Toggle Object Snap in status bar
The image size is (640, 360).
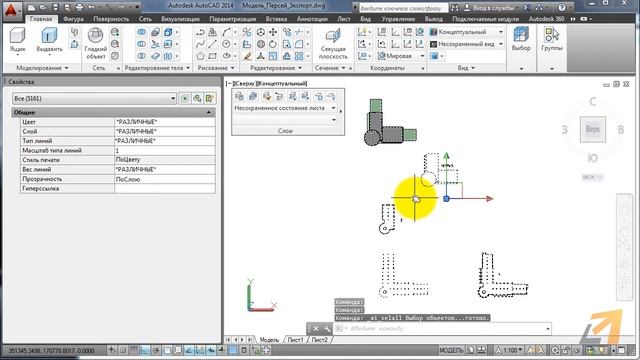coord(167,350)
